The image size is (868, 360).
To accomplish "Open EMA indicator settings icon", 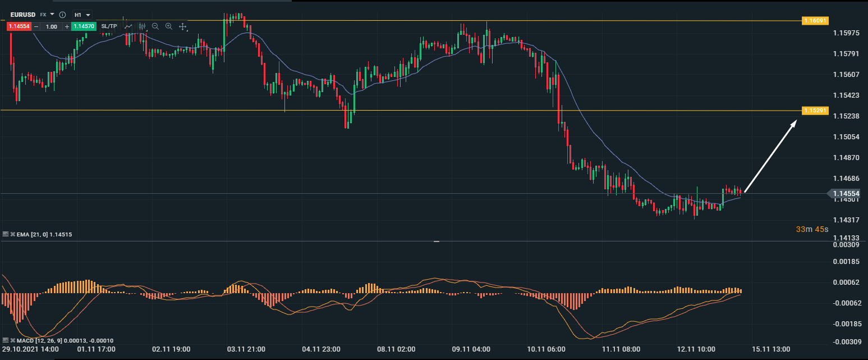I will pyautogui.click(x=6, y=234).
